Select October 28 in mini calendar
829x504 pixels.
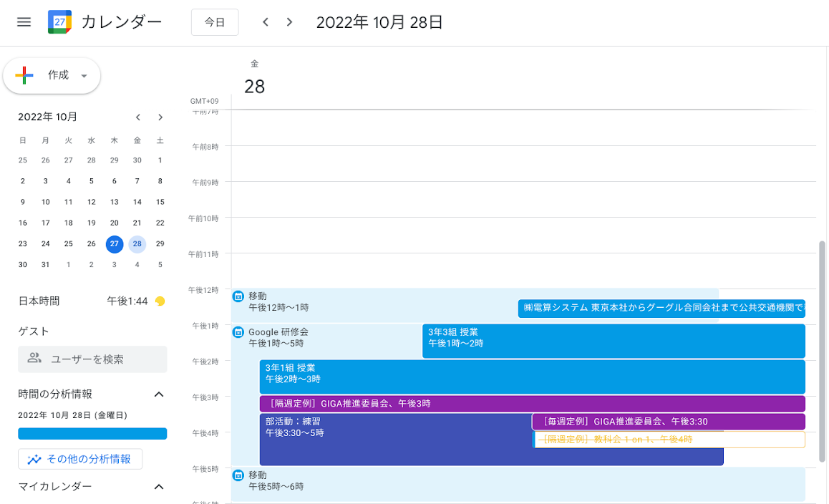137,244
